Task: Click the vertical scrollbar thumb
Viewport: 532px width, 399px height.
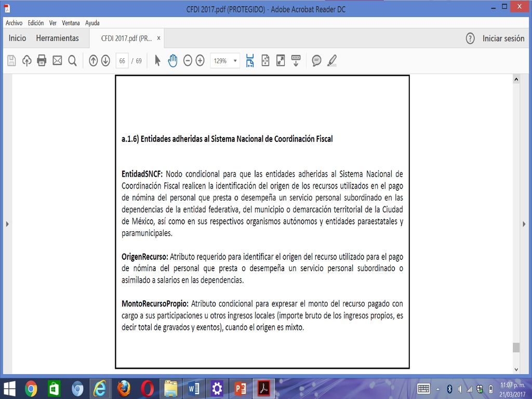Action: (x=516, y=348)
